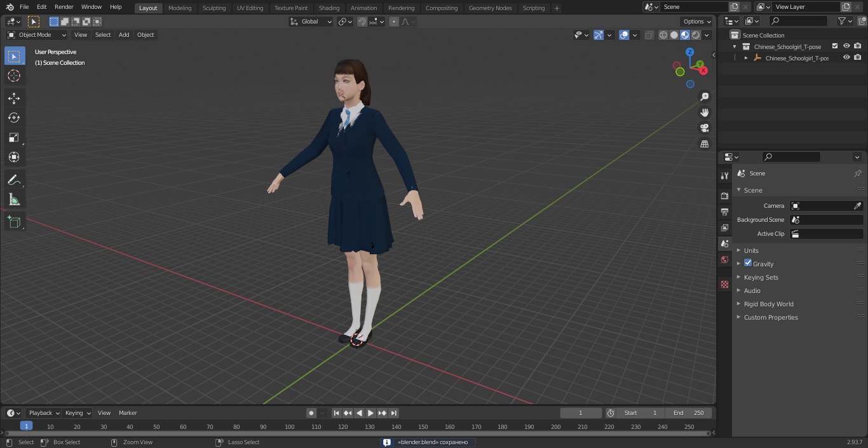
Task: Jump to the end frame
Action: [393, 413]
